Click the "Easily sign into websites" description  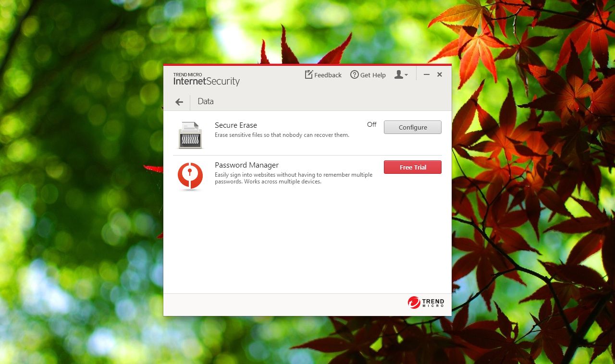coord(294,178)
